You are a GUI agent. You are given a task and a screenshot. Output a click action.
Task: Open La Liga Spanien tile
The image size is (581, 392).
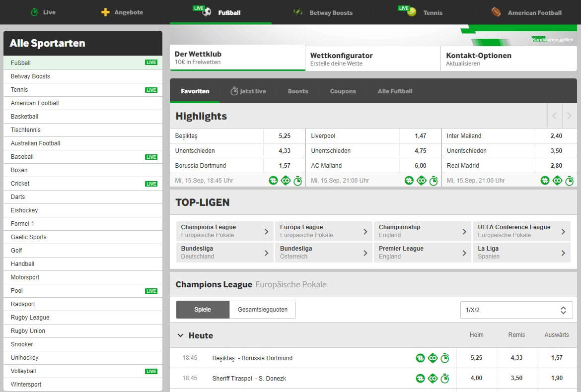(521, 253)
